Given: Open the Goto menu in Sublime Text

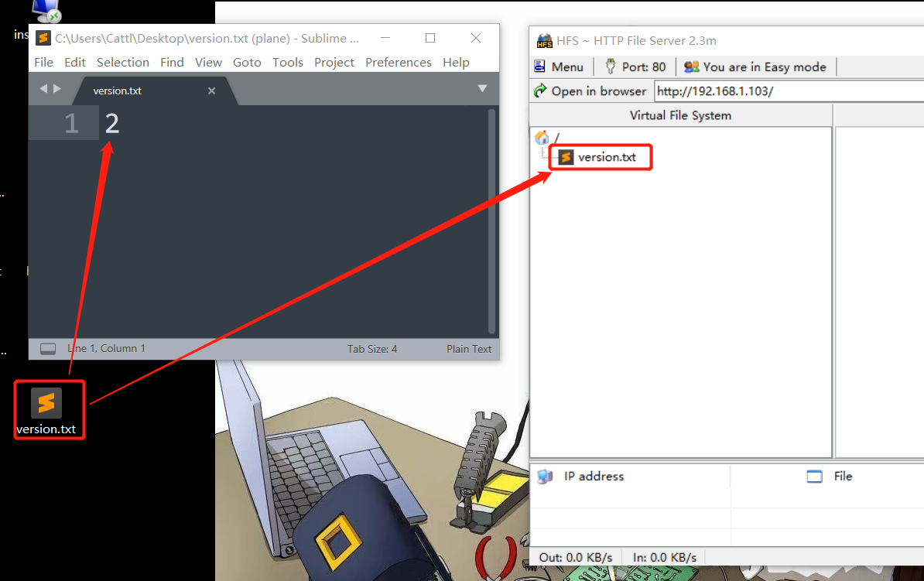Looking at the screenshot, I should (x=247, y=63).
